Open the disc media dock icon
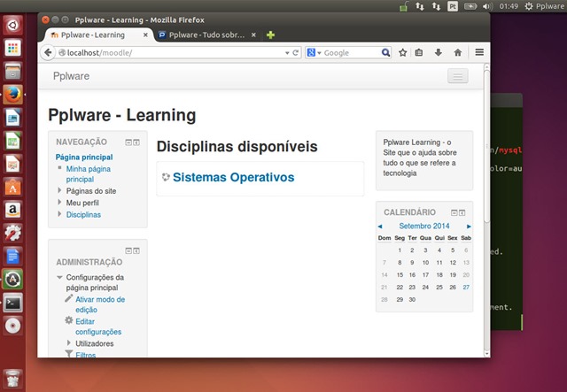The image size is (567, 392). tap(12, 326)
